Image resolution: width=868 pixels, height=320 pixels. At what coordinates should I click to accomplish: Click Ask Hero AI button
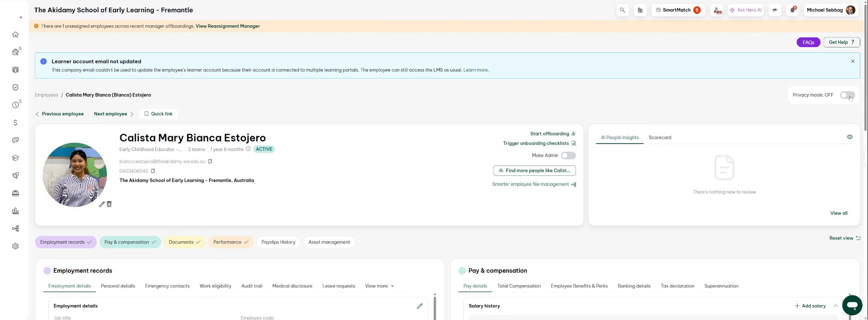tap(746, 10)
